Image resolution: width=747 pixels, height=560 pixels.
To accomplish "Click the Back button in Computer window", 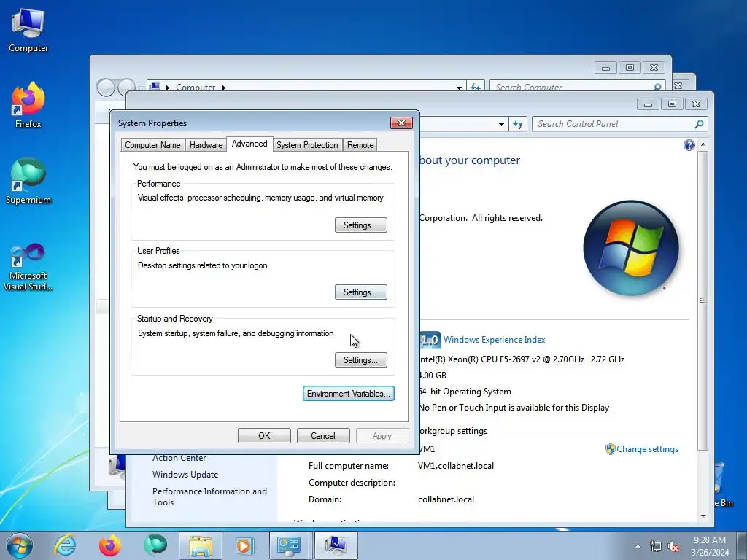I will [x=106, y=87].
